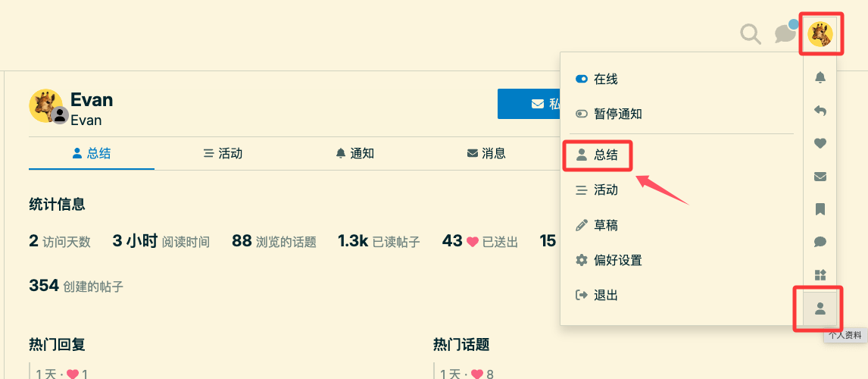This screenshot has height=379, width=868.
Task: Switch to the 通知 tab
Action: 354,153
